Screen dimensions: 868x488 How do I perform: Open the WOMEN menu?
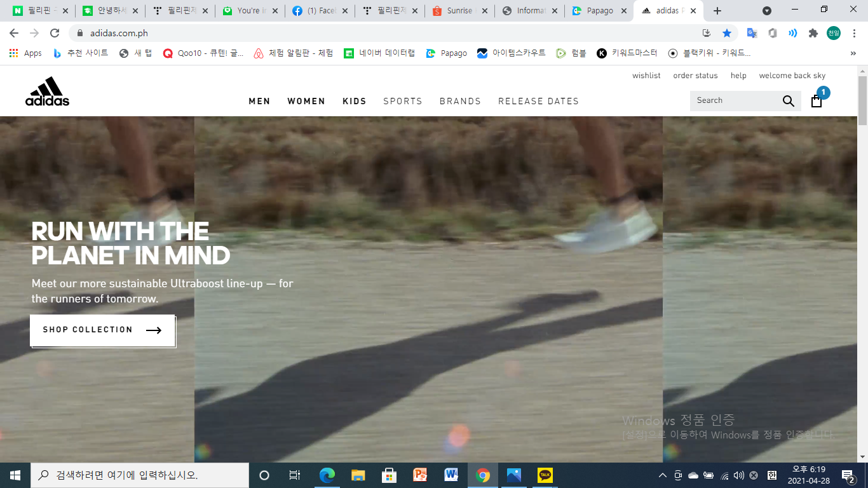click(306, 101)
